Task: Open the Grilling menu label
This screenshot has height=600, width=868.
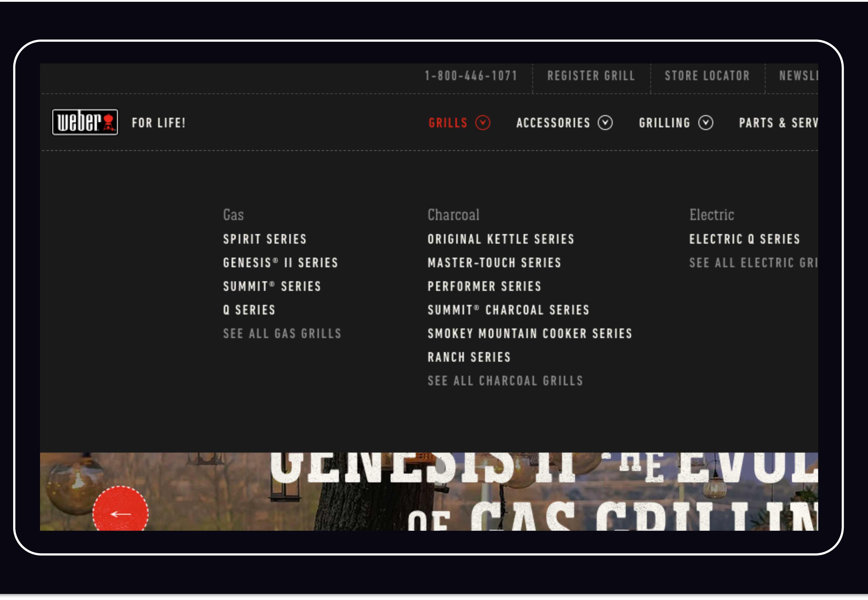Action: point(665,123)
